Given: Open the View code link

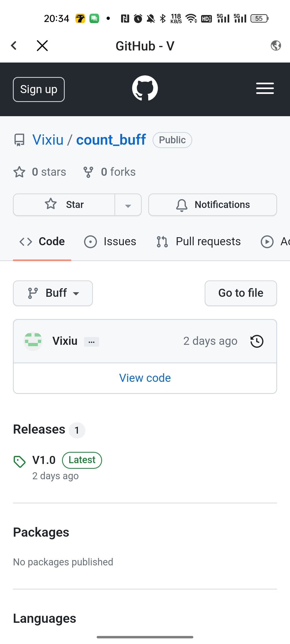Looking at the screenshot, I should coord(145,378).
